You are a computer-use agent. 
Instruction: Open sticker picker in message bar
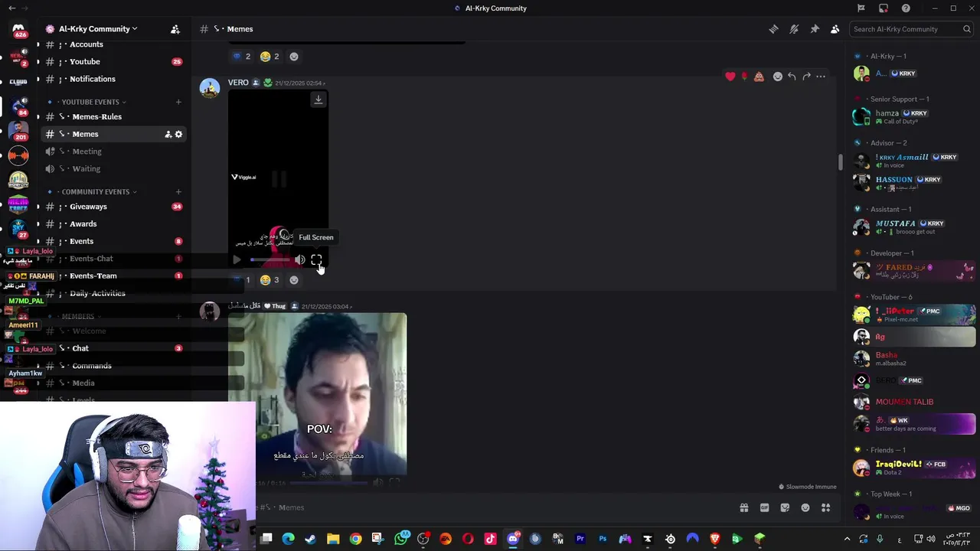coord(785,507)
